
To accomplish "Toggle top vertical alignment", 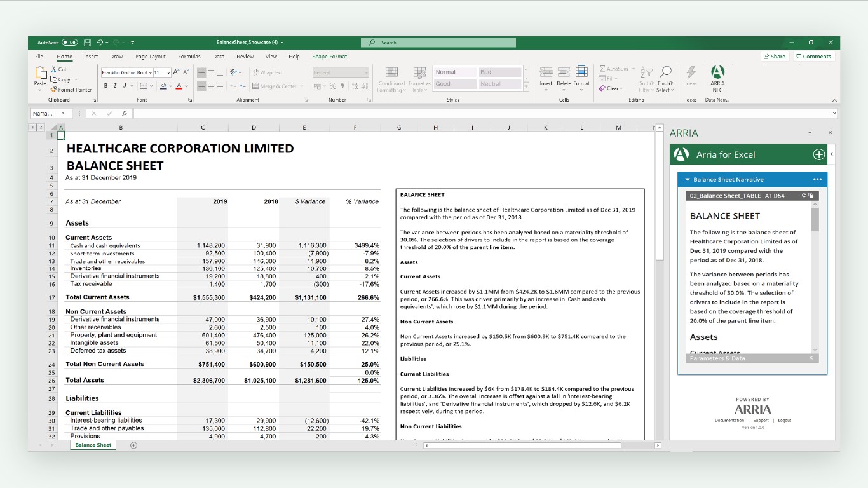I will coord(201,72).
